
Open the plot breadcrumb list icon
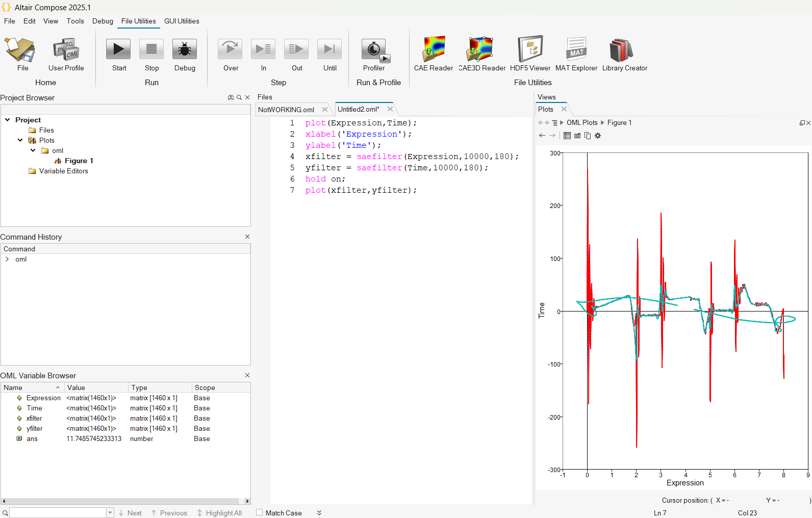point(555,123)
